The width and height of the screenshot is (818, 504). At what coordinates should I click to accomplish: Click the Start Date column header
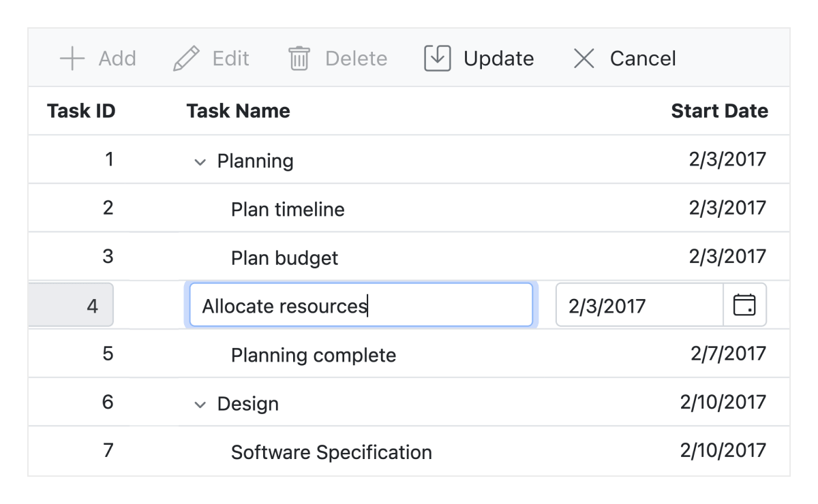pyautogui.click(x=719, y=110)
